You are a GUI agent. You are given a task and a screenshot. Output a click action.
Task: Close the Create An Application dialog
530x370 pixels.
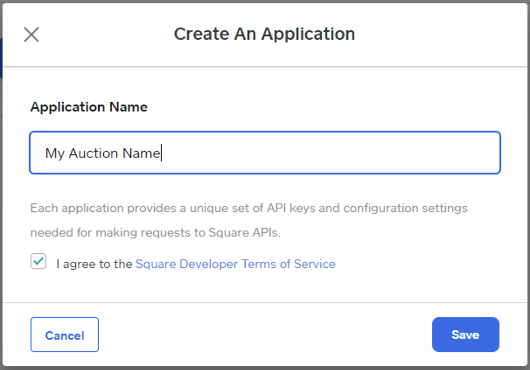click(31, 34)
